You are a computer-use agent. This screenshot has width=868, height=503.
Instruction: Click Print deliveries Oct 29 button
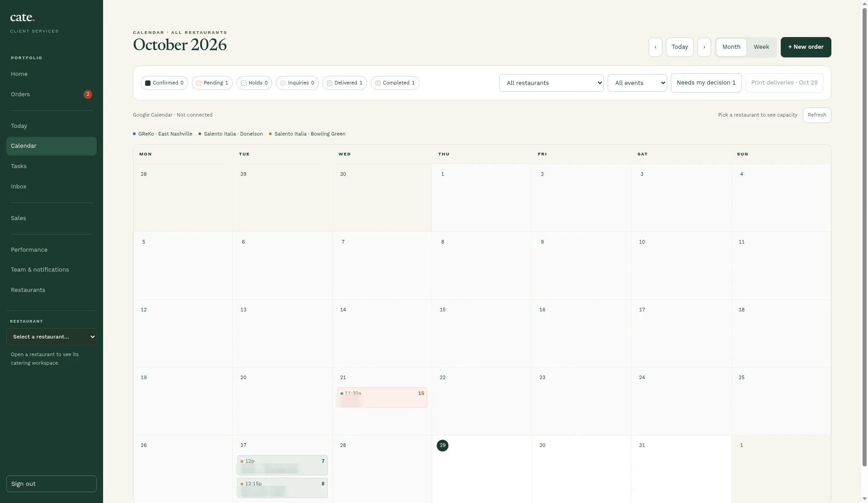(784, 83)
